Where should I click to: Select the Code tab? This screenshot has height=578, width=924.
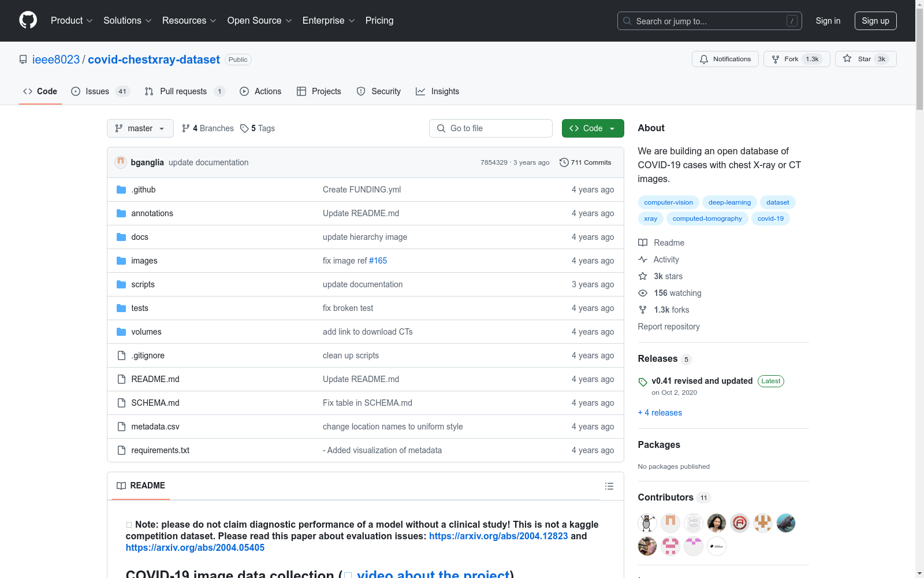pos(40,91)
